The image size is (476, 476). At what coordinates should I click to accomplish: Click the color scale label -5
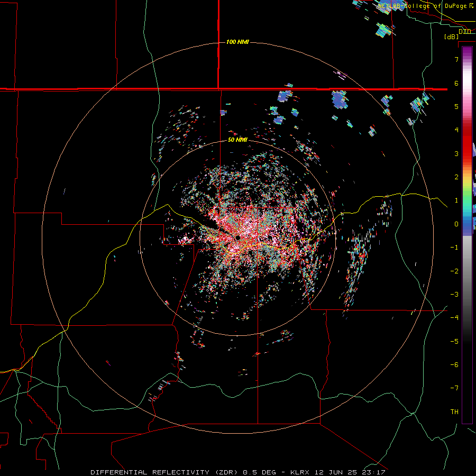[x=454, y=341]
